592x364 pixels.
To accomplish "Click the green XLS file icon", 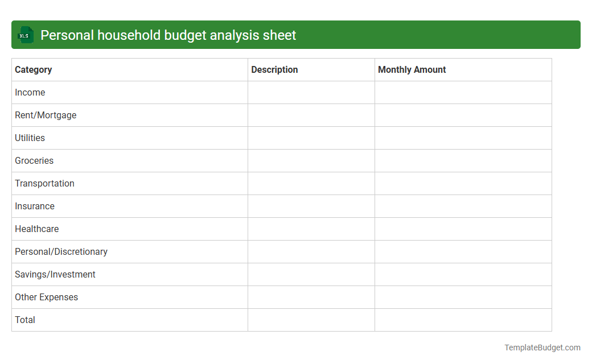I will pos(25,35).
